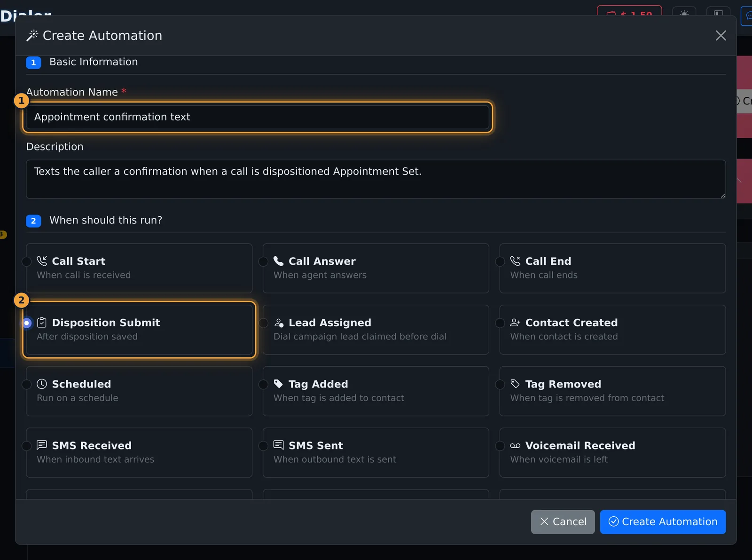Click the SMS Sent message icon
Screen dimensions: 752x560
279,445
